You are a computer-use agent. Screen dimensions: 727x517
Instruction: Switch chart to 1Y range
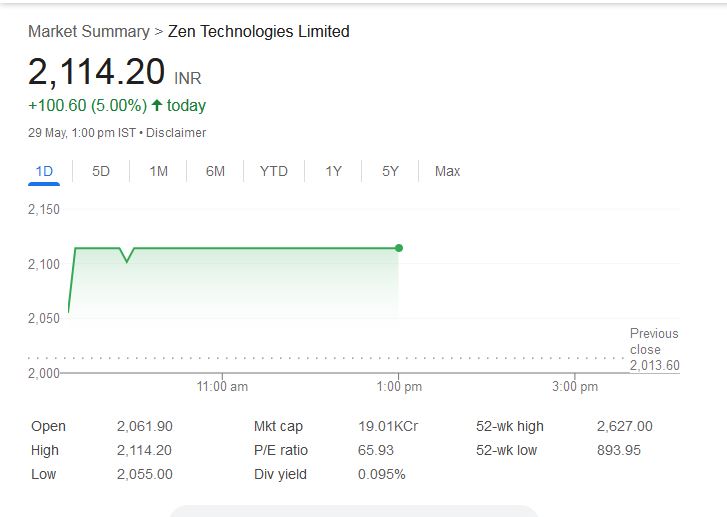coord(333,171)
